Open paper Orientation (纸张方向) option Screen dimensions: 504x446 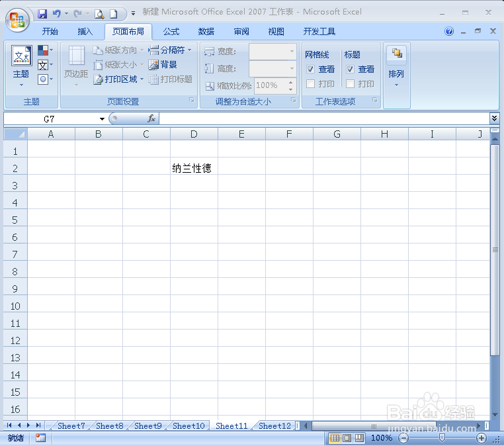tap(118, 50)
